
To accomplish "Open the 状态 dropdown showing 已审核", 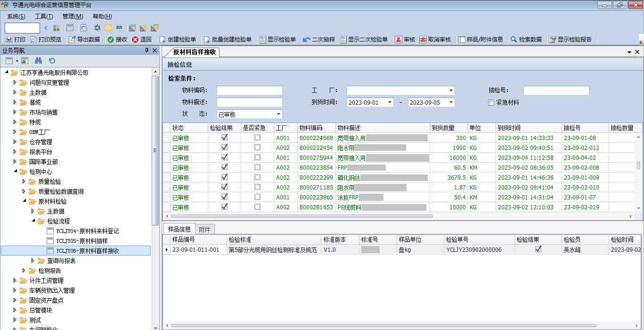I will (278, 114).
